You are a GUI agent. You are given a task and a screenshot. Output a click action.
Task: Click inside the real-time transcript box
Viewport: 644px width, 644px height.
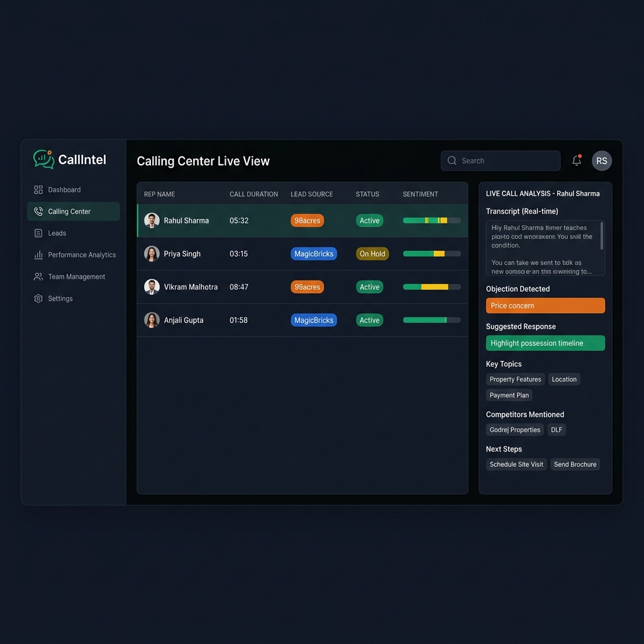pos(545,248)
